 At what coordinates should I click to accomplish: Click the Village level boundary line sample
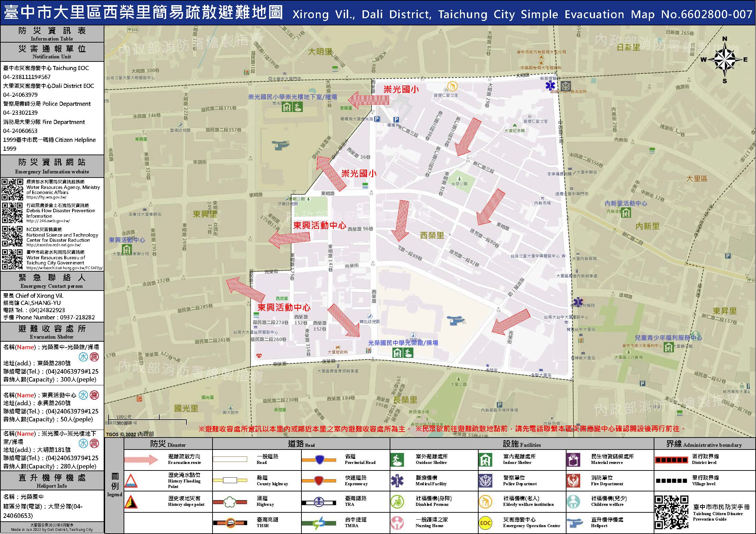pyautogui.click(x=671, y=481)
